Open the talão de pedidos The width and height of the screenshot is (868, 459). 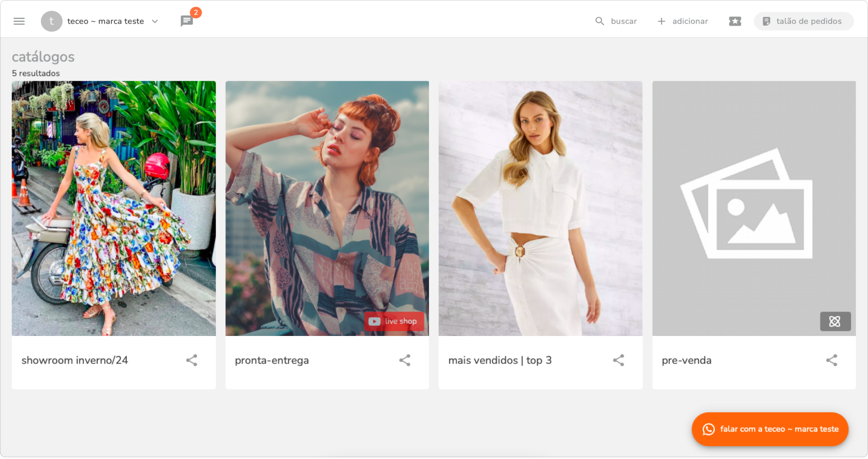pos(803,21)
